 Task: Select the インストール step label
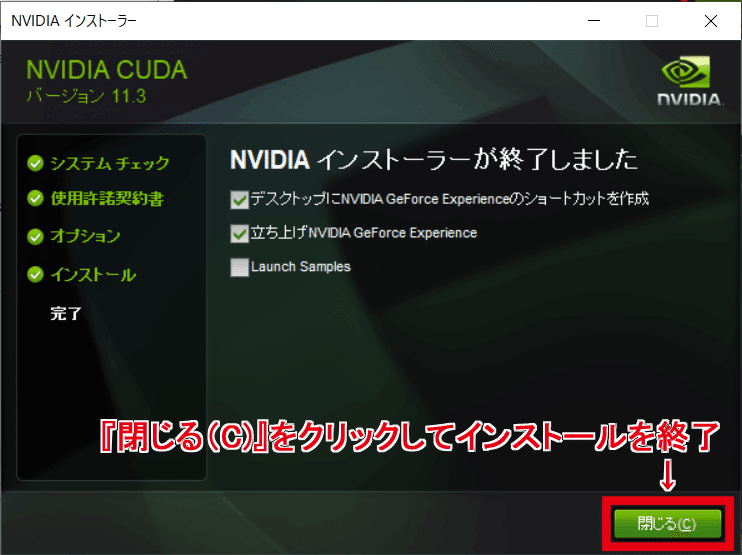(x=93, y=274)
